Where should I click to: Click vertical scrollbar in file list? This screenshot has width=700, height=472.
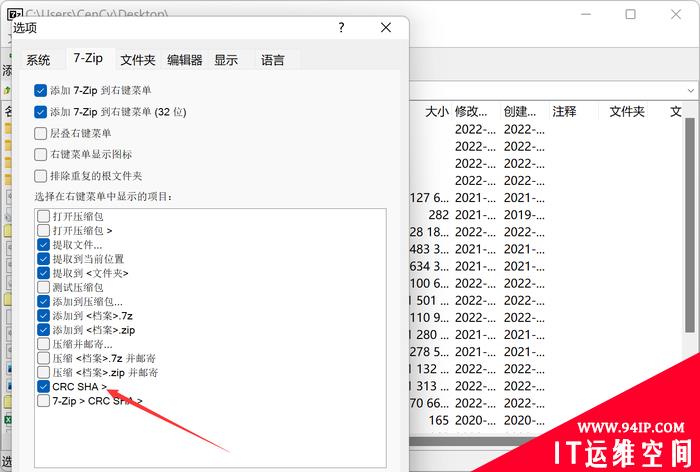690,226
